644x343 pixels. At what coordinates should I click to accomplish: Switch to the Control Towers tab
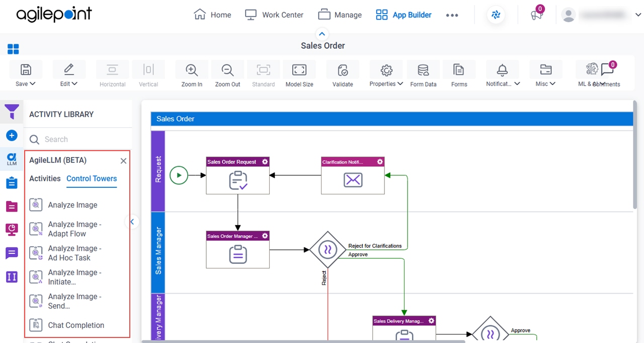tap(92, 178)
